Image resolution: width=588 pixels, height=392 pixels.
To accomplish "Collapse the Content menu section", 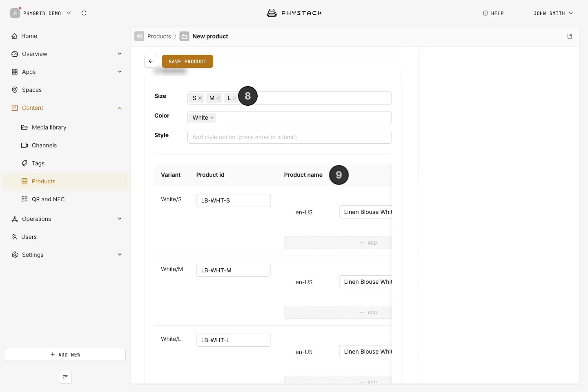I will [120, 108].
